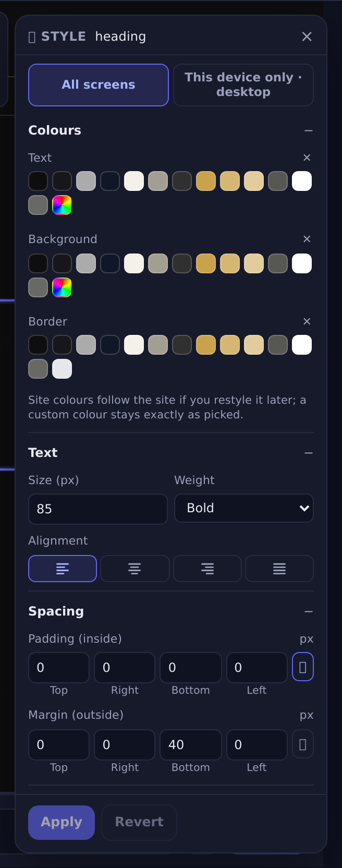342x868 pixels.
Task: Clear the Background colour with the X
Action: coord(307,239)
